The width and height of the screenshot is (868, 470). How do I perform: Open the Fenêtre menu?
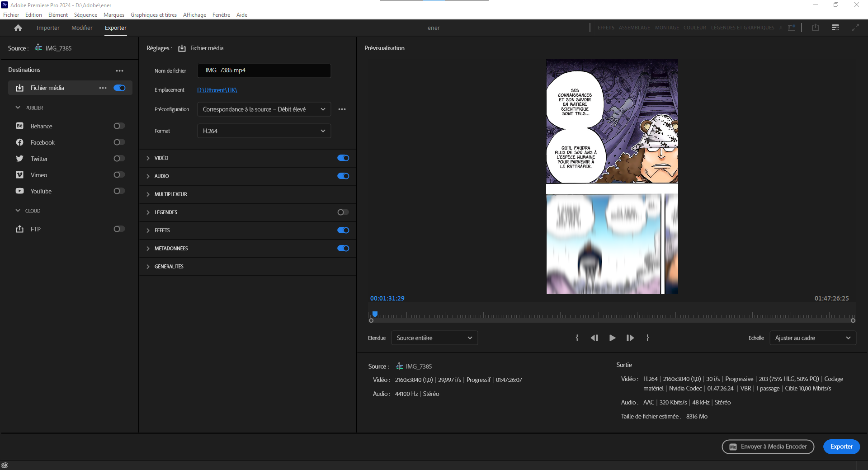point(221,15)
